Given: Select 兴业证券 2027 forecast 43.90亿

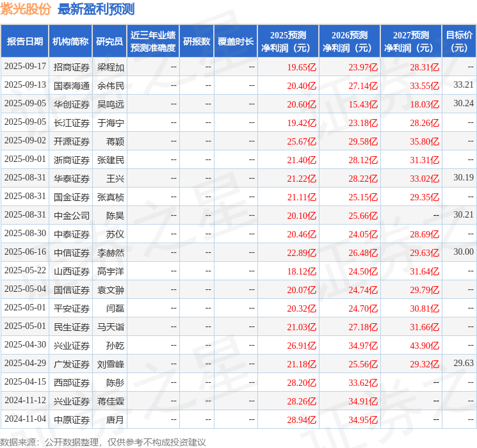Looking at the screenshot, I should click(424, 346).
